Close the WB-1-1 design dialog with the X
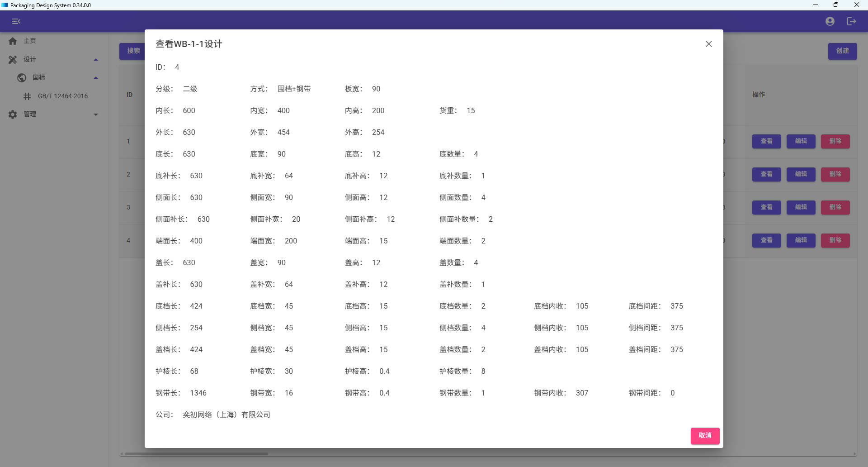The image size is (868, 467). 709,44
